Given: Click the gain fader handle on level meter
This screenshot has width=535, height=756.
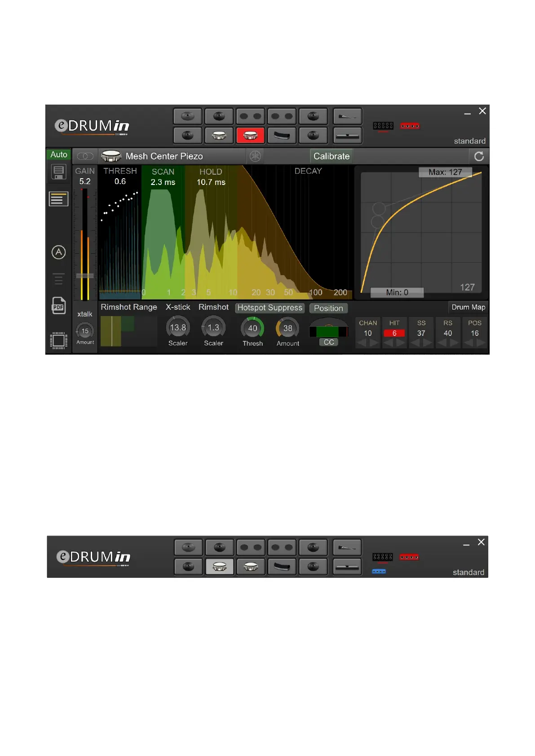Looking at the screenshot, I should 85,276.
